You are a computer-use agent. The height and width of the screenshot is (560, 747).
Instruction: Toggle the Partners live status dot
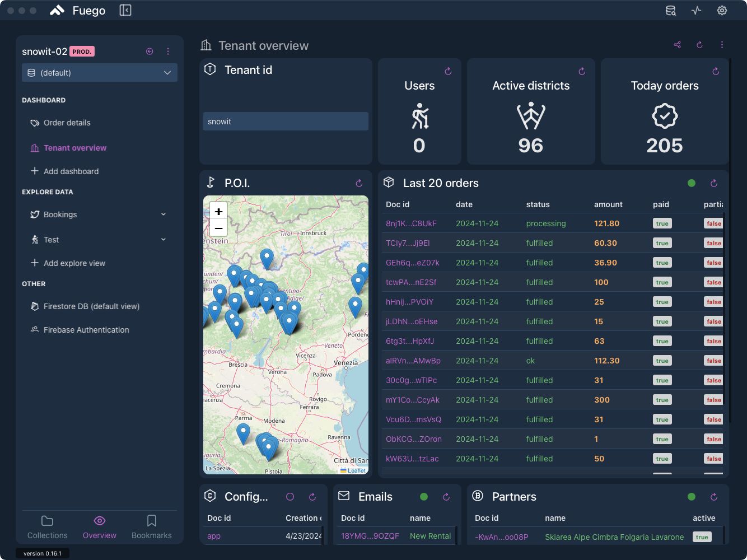(692, 496)
